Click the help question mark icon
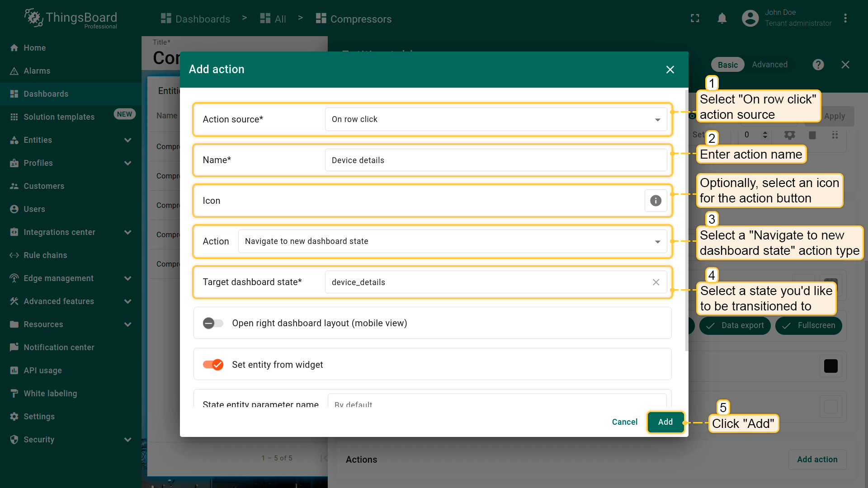 pyautogui.click(x=818, y=65)
